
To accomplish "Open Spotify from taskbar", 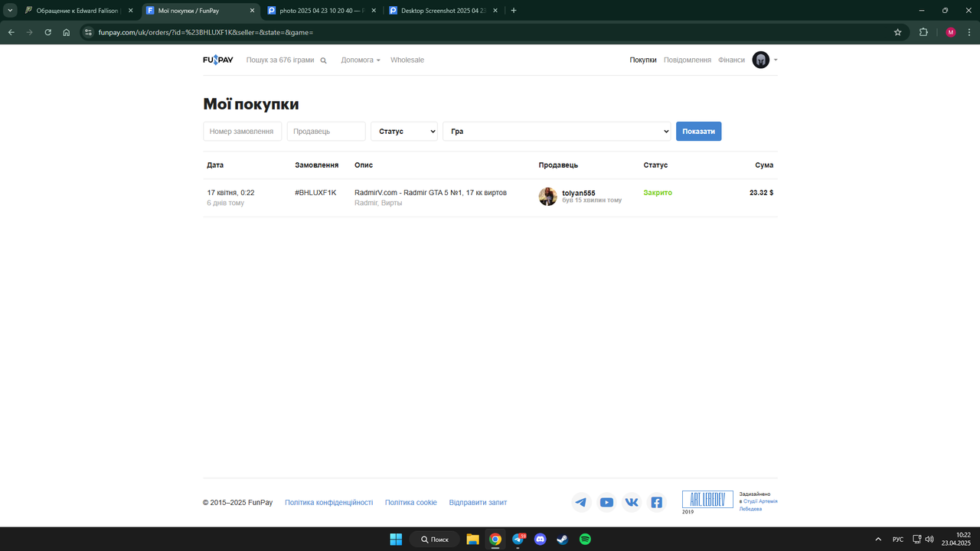I will pos(585,540).
